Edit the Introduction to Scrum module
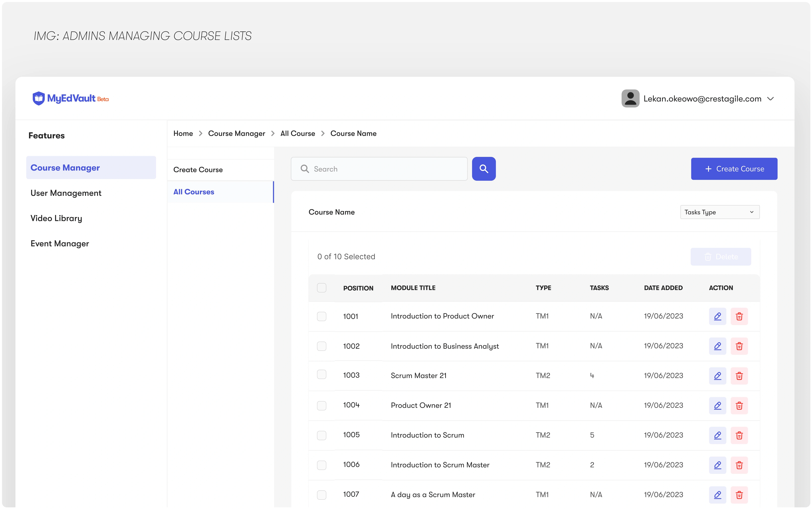 pyautogui.click(x=717, y=435)
